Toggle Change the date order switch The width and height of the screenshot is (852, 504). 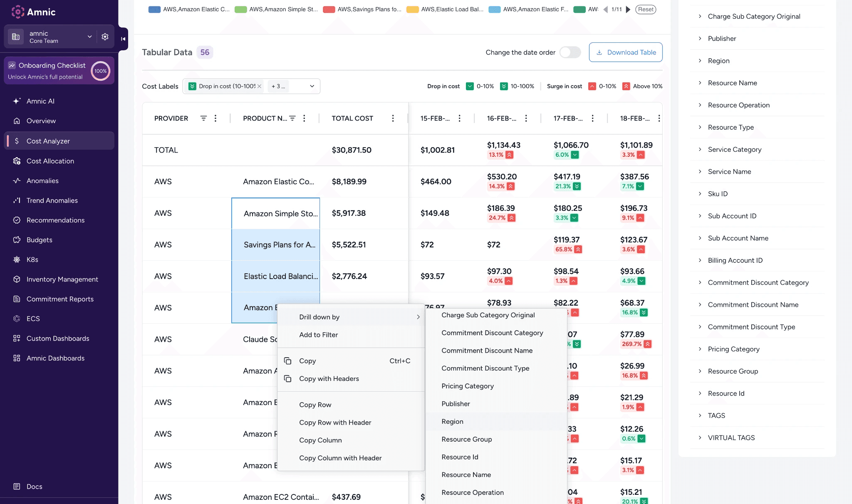570,52
